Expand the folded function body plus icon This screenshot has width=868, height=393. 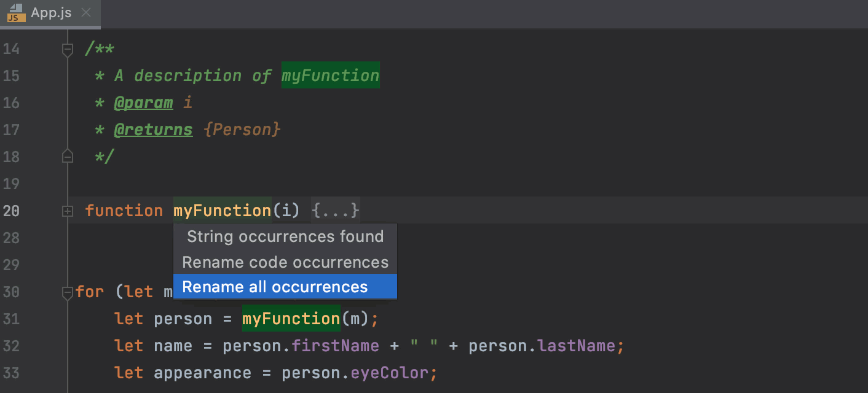[x=68, y=211]
